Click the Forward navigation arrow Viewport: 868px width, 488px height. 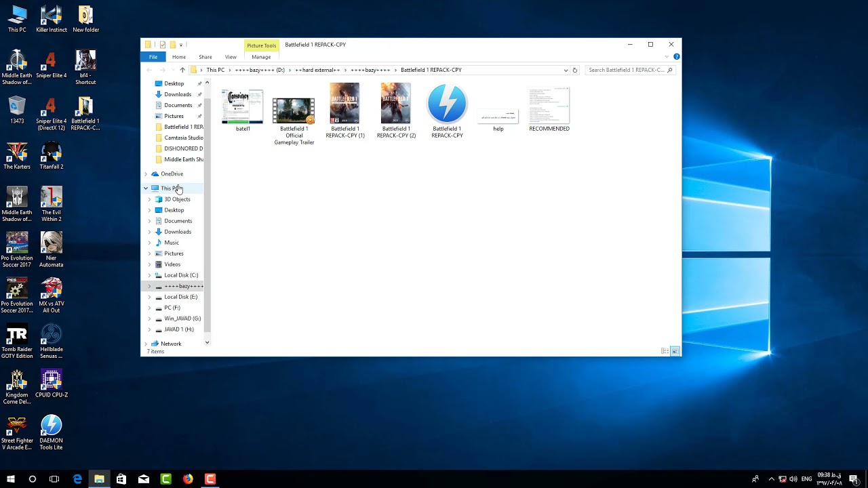tap(162, 70)
